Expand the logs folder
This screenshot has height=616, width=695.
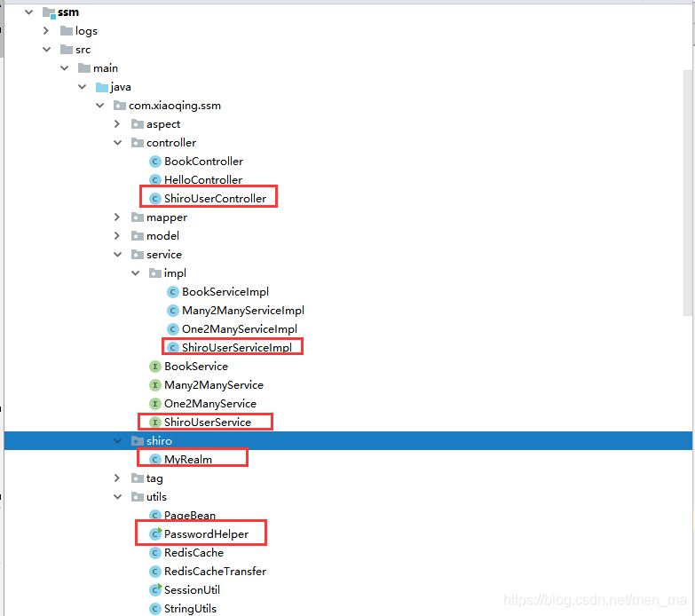(46, 30)
